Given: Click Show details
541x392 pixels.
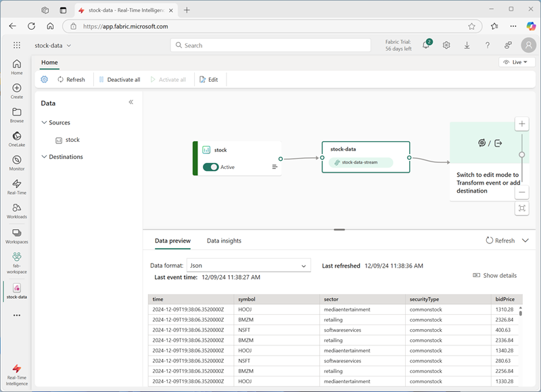Looking at the screenshot, I should coord(495,276).
